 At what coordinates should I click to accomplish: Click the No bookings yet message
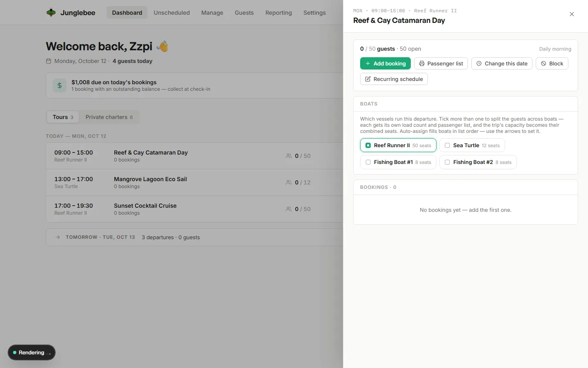click(x=465, y=210)
